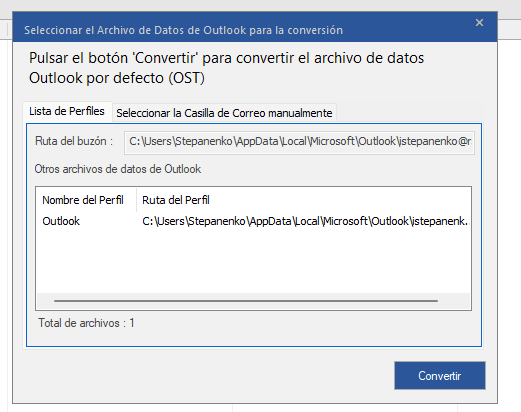Click the Pulsar el botón Convertir instruction heading
Viewport: 521px width, 412px height.
(226, 68)
